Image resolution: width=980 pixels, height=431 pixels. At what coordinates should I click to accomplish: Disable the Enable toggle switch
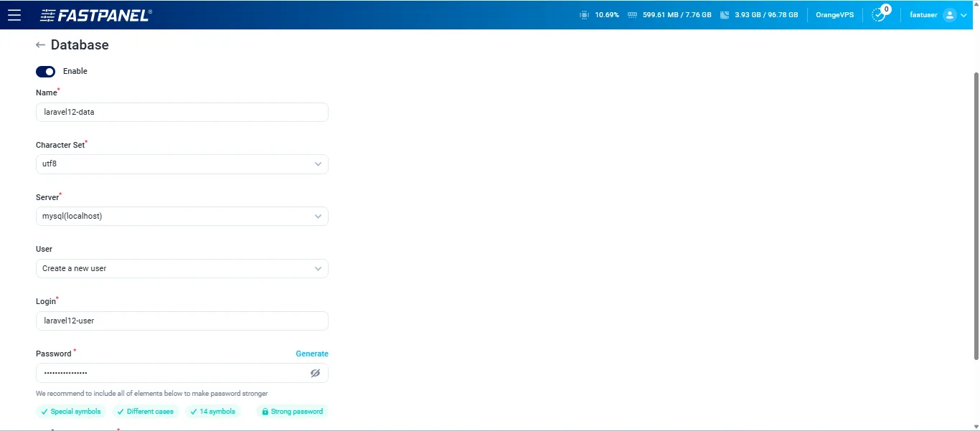[45, 72]
